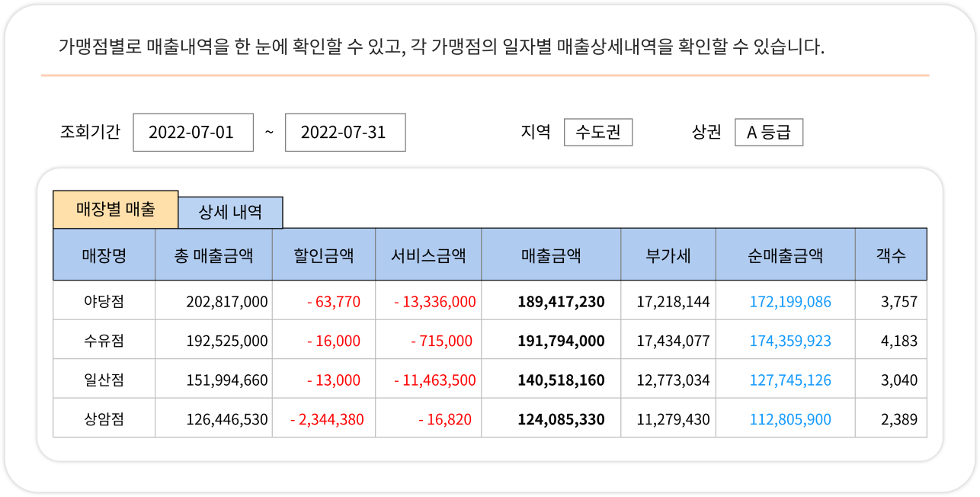Select the 수유점 store name
This screenshot has width=980, height=497.
(103, 339)
